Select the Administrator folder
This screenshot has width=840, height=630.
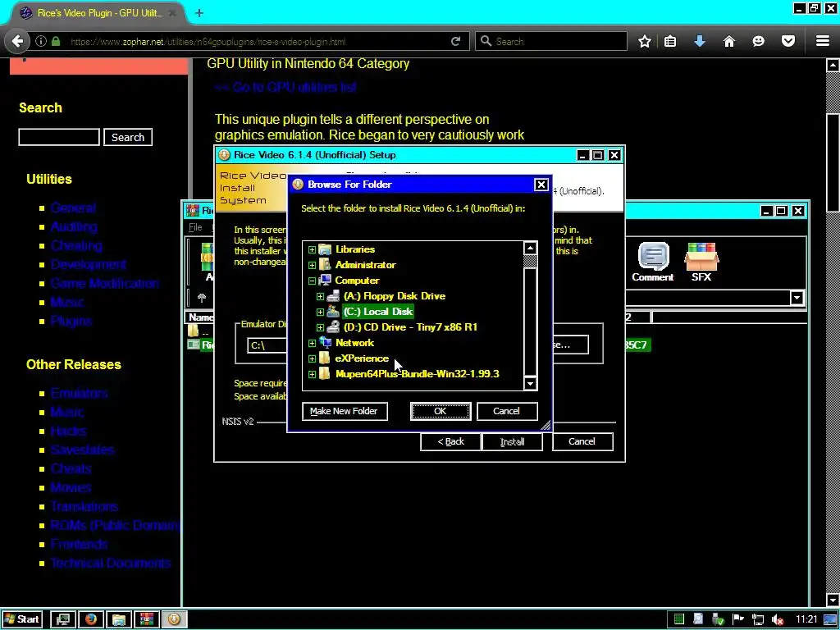tap(365, 265)
